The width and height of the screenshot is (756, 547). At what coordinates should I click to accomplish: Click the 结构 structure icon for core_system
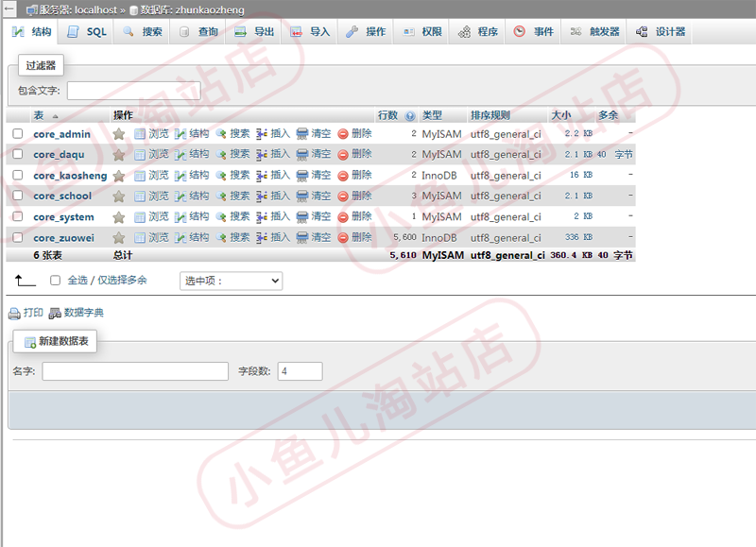(180, 217)
